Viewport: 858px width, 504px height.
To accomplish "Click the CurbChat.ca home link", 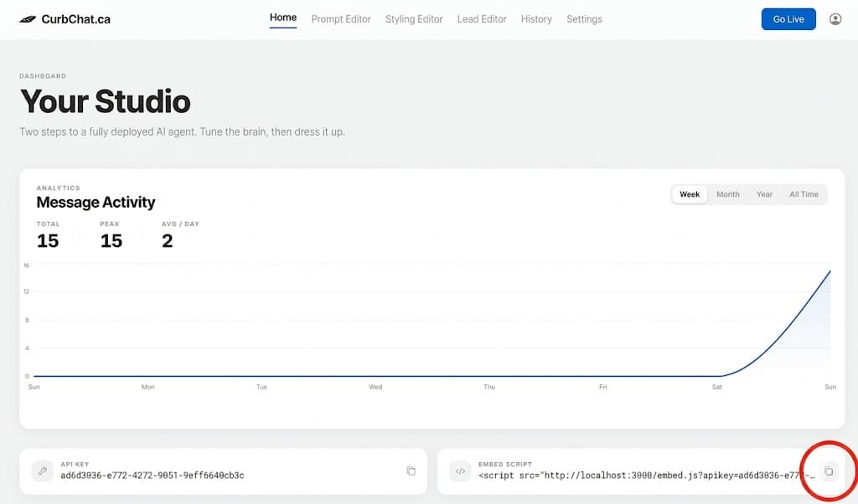I will (x=74, y=18).
